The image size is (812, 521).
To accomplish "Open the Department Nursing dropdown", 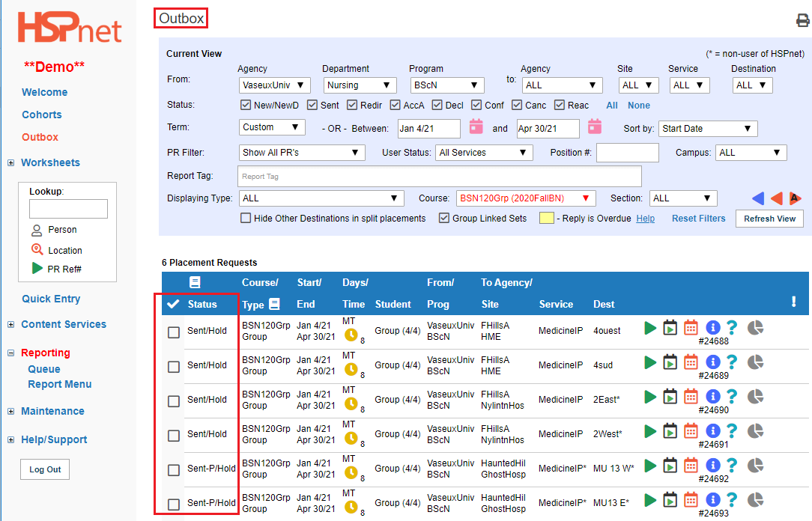I will [x=360, y=85].
